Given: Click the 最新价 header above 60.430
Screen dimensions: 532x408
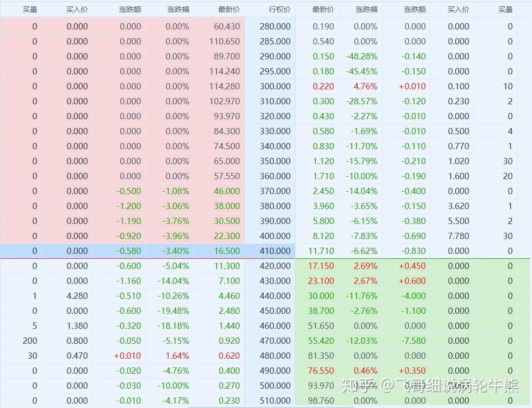Looking at the screenshot, I should click(x=229, y=10).
